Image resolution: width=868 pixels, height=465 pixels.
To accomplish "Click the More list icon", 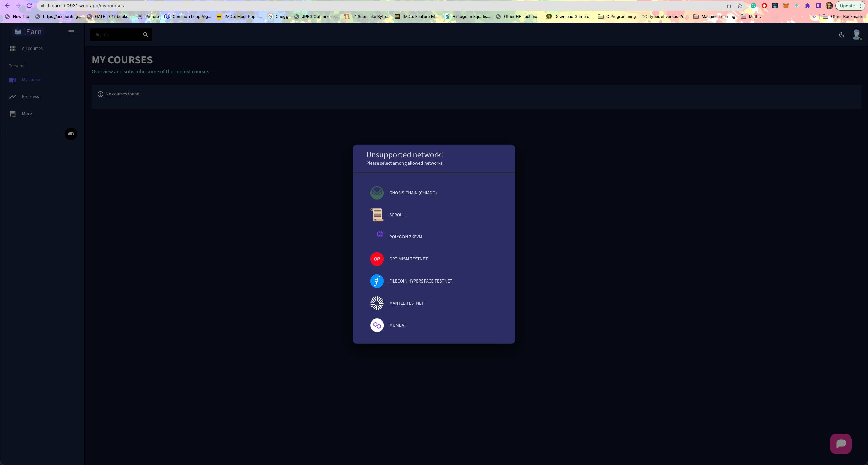I will click(x=13, y=114).
